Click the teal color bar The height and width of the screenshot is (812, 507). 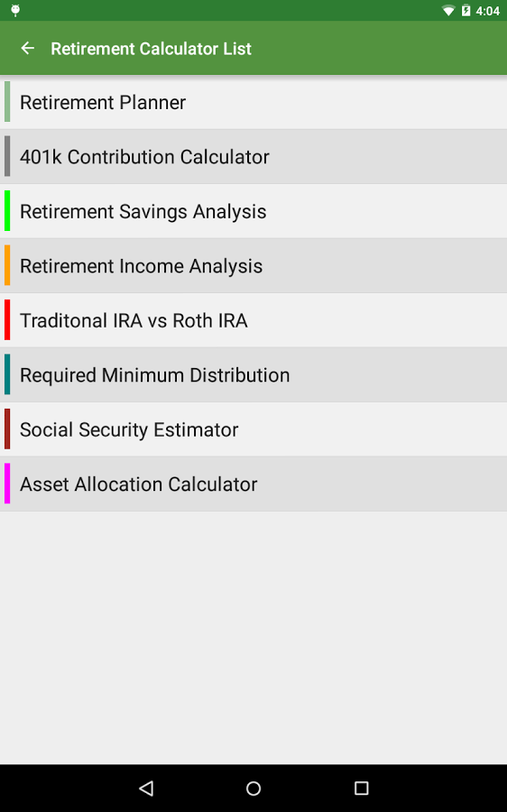(x=7, y=374)
